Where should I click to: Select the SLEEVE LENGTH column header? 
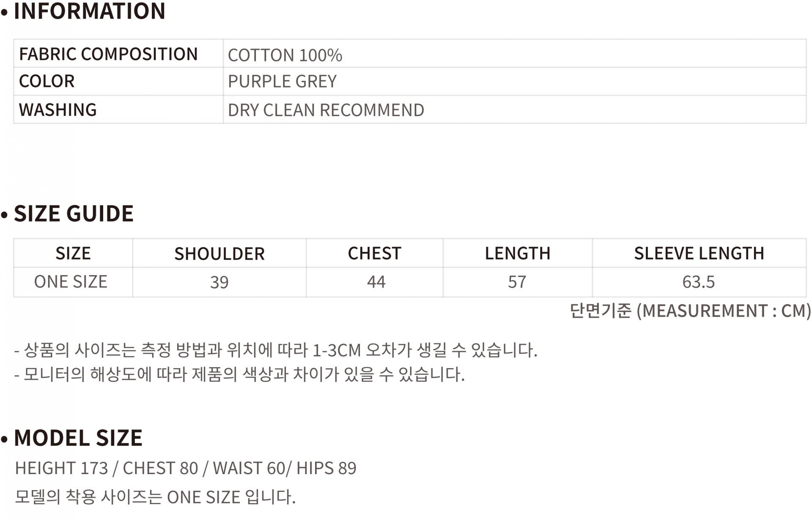point(699,253)
